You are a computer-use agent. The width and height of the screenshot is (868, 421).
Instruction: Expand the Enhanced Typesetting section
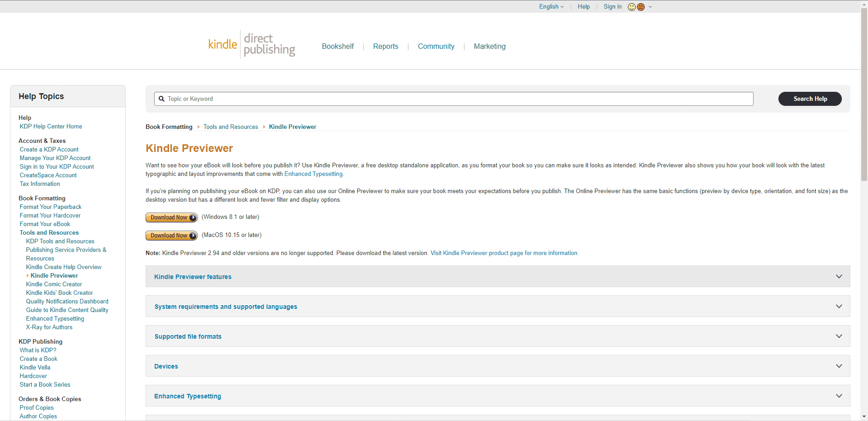point(498,396)
